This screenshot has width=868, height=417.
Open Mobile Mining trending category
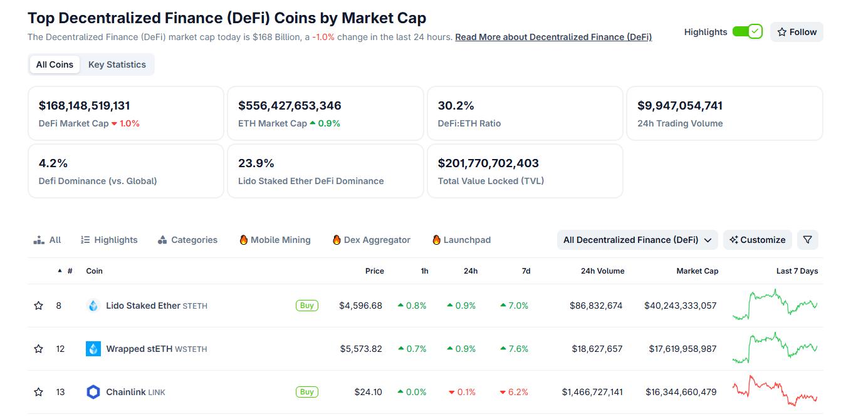point(275,240)
